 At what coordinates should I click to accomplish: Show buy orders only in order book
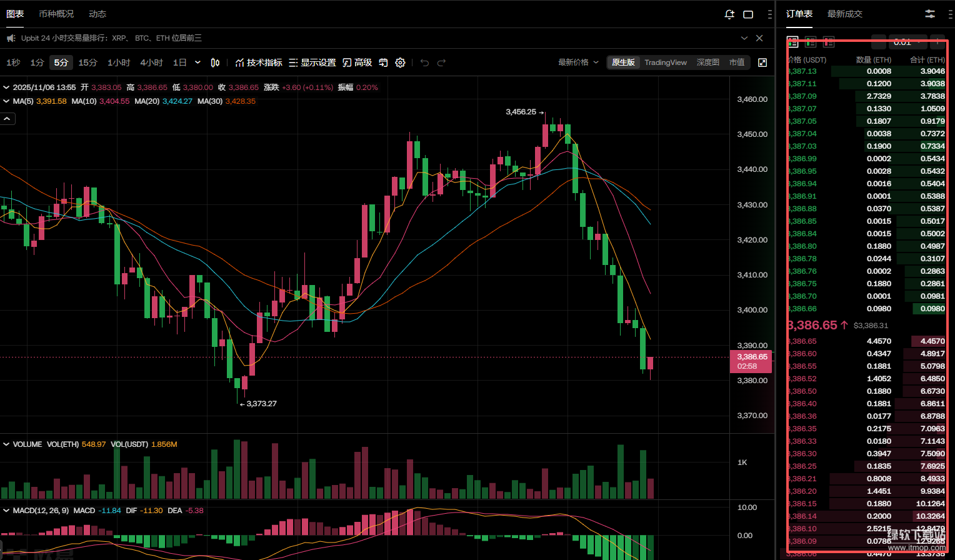(x=811, y=42)
